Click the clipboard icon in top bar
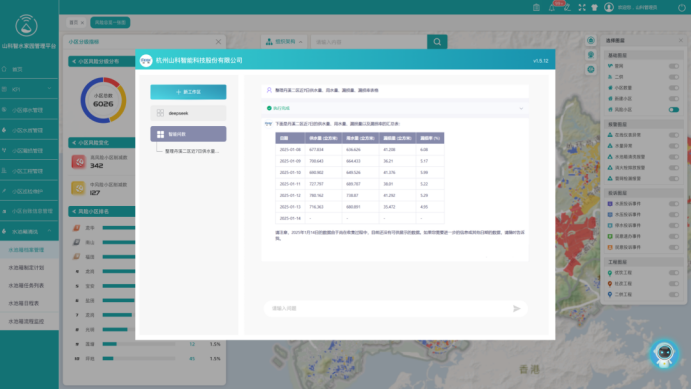The width and height of the screenshot is (692, 390). click(536, 8)
